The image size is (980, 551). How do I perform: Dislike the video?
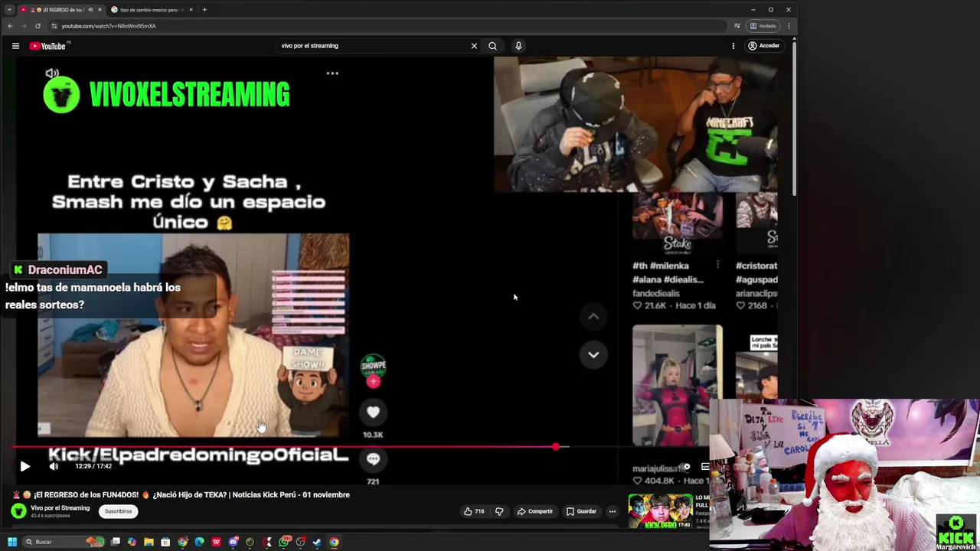(x=499, y=511)
